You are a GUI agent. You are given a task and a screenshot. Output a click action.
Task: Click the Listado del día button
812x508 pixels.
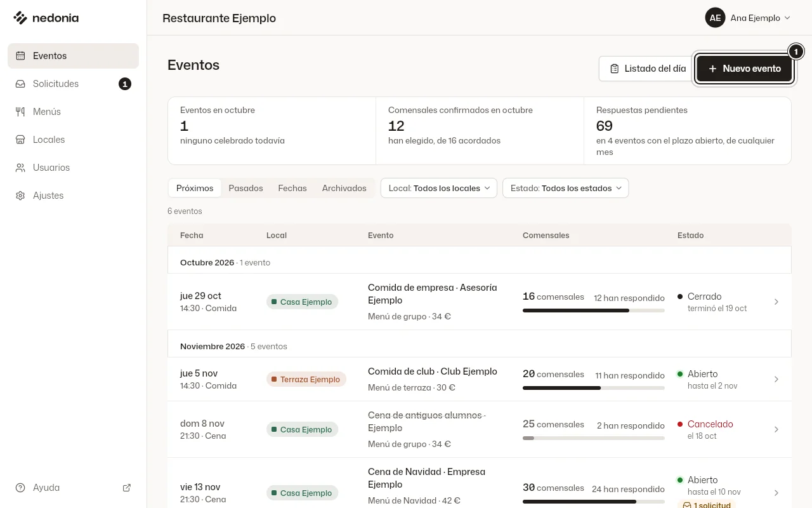pyautogui.click(x=646, y=69)
